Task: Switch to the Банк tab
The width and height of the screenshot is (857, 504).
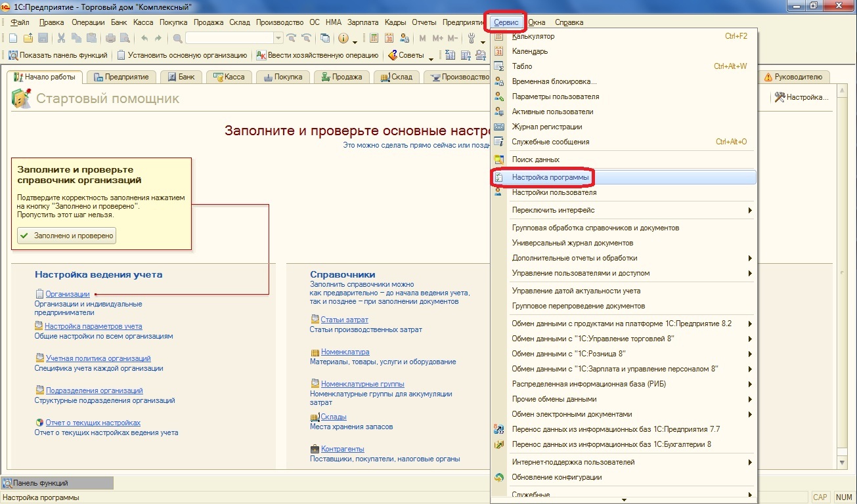Action: (x=181, y=77)
